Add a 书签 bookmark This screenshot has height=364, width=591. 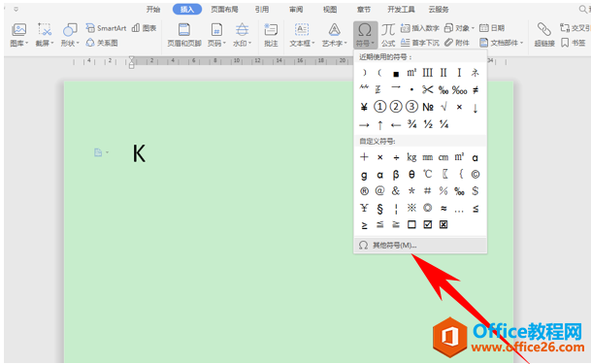tap(573, 43)
